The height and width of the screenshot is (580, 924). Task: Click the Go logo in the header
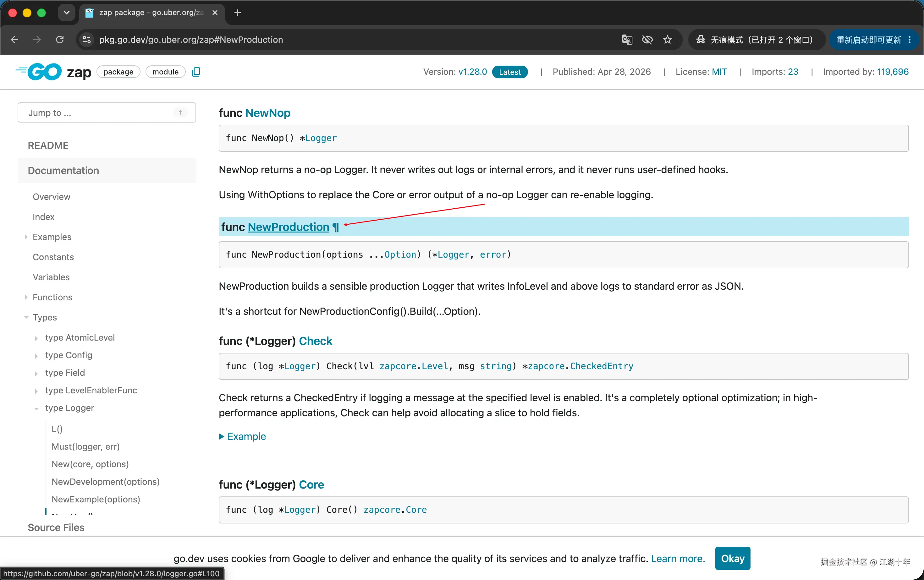click(38, 72)
